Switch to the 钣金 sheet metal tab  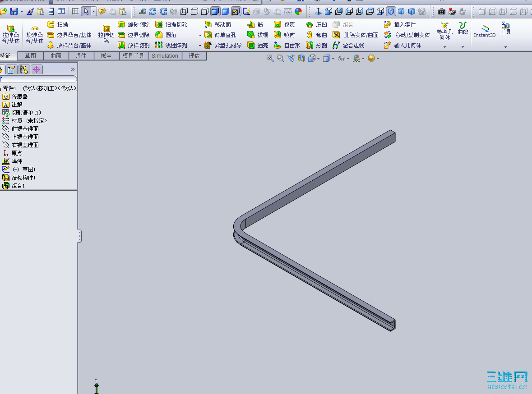106,56
